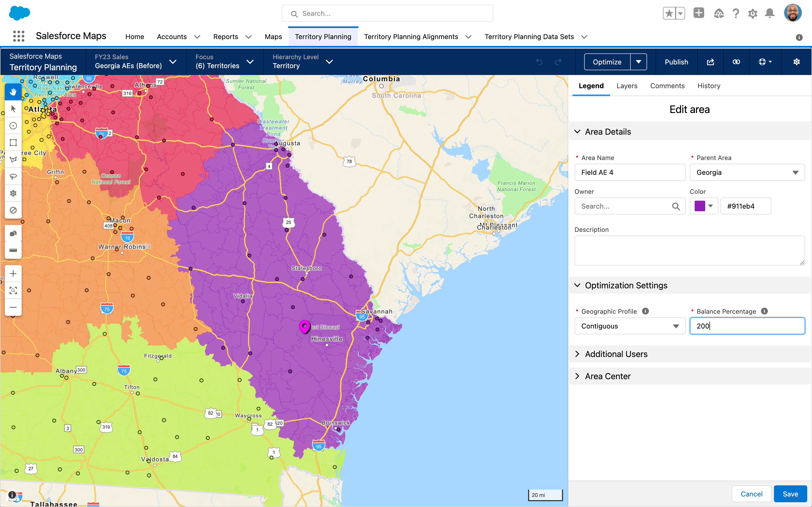Screen dimensions: 812x507
Task: Select the lasso selection tool
Action: pos(13,176)
